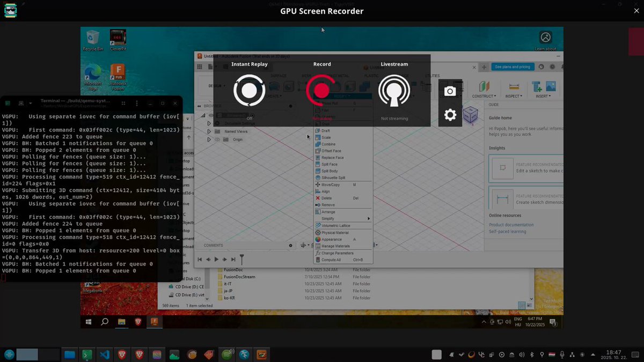The image size is (644, 362).
Task: Open Microsoft Edge desktop shortcut
Action: [x=92, y=78]
